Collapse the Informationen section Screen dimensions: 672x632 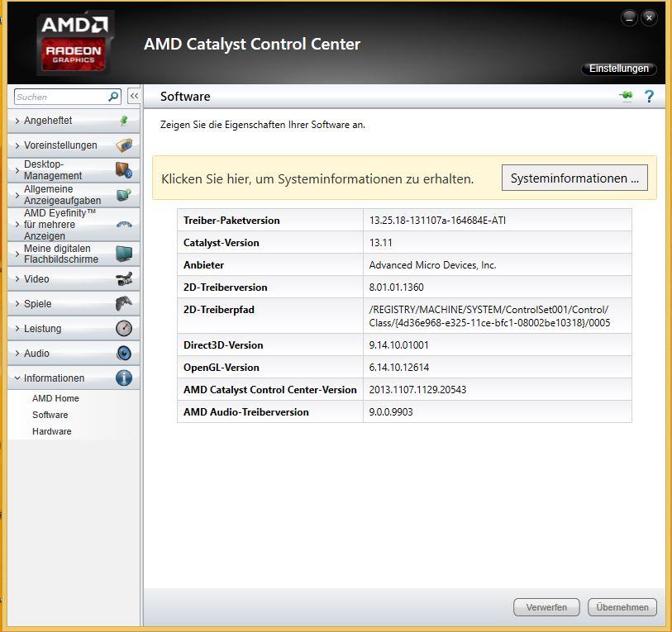click(74, 378)
